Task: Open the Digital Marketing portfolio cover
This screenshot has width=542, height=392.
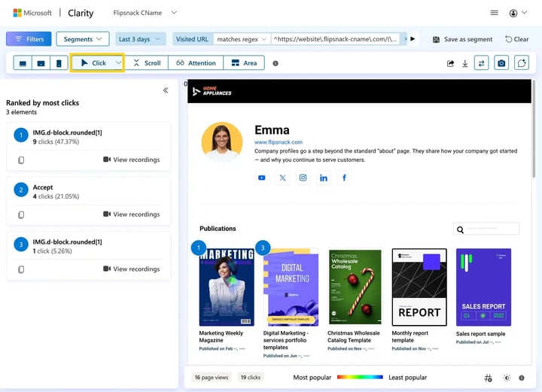Action: [x=291, y=287]
